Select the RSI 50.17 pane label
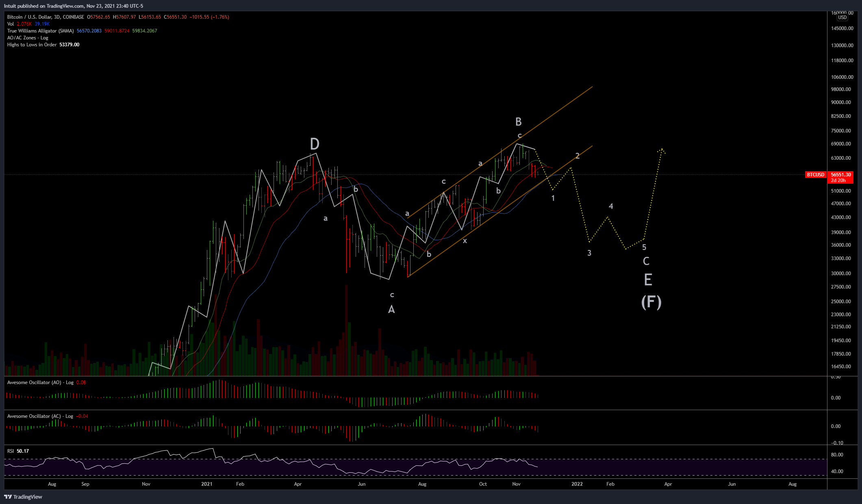Screen dimensions: 862x504 18,451
